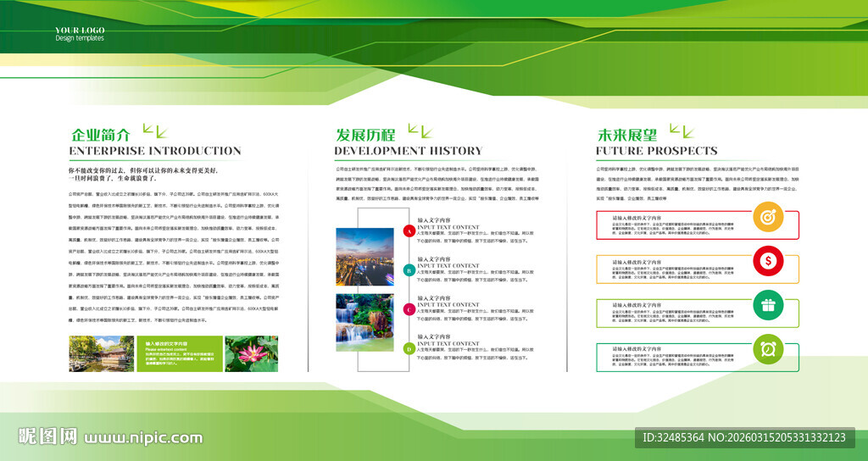Click the green gift box icon
The width and height of the screenshot is (868, 461).
[768, 305]
